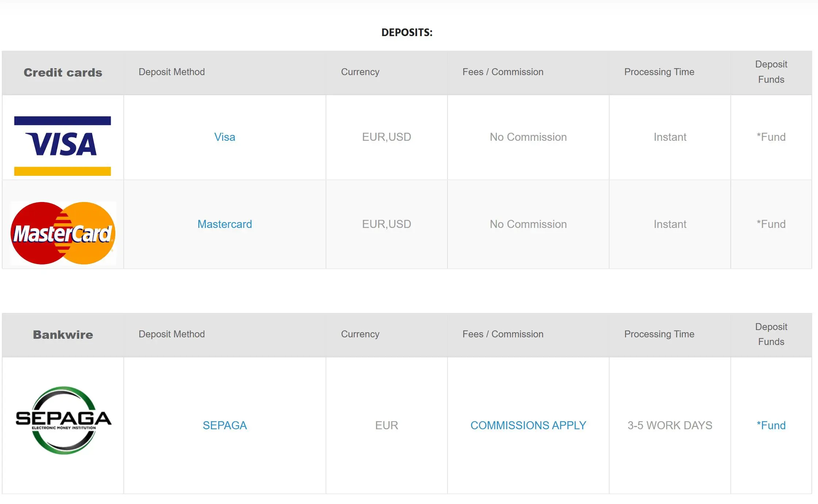Image resolution: width=818 pixels, height=504 pixels.
Task: Open the SEPAGA deposit method link
Action: click(224, 426)
